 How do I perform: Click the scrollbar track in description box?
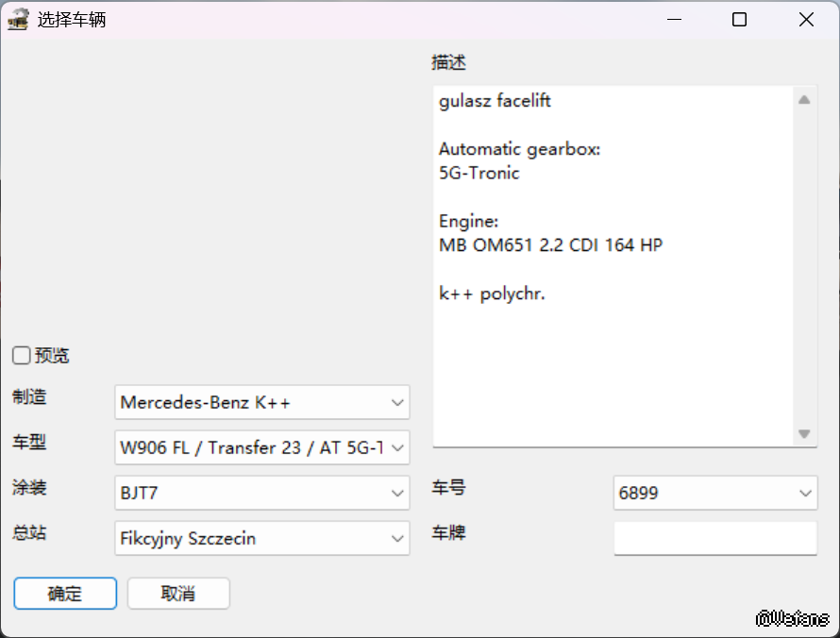coord(804,264)
